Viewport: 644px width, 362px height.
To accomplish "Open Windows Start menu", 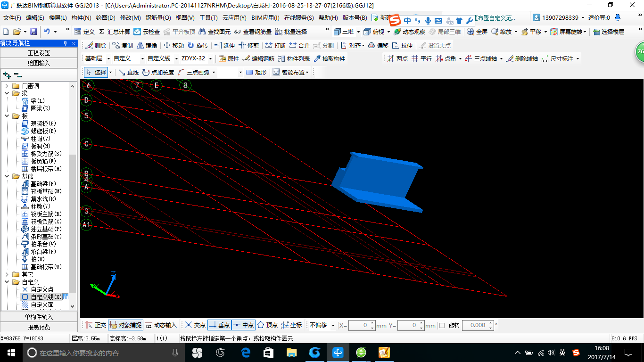I will click(x=11, y=353).
